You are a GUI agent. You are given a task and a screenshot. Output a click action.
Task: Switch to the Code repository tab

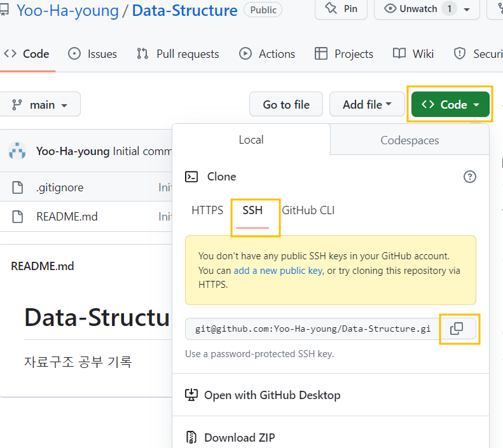(27, 54)
